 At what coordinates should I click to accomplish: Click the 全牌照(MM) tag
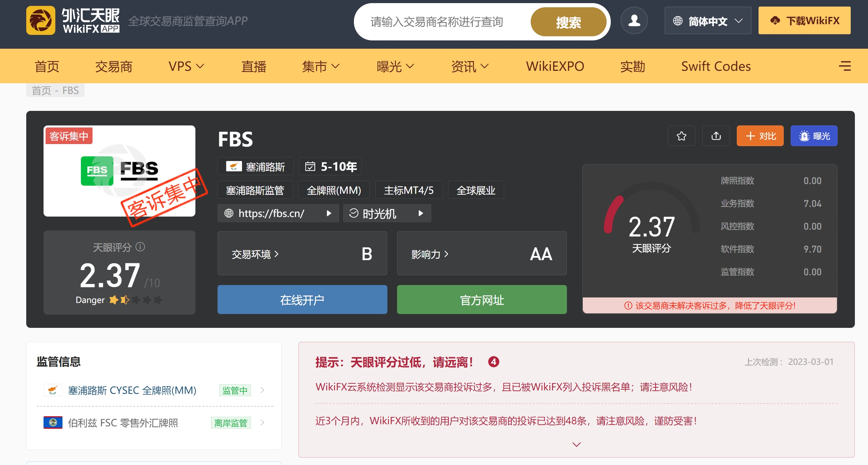click(334, 190)
